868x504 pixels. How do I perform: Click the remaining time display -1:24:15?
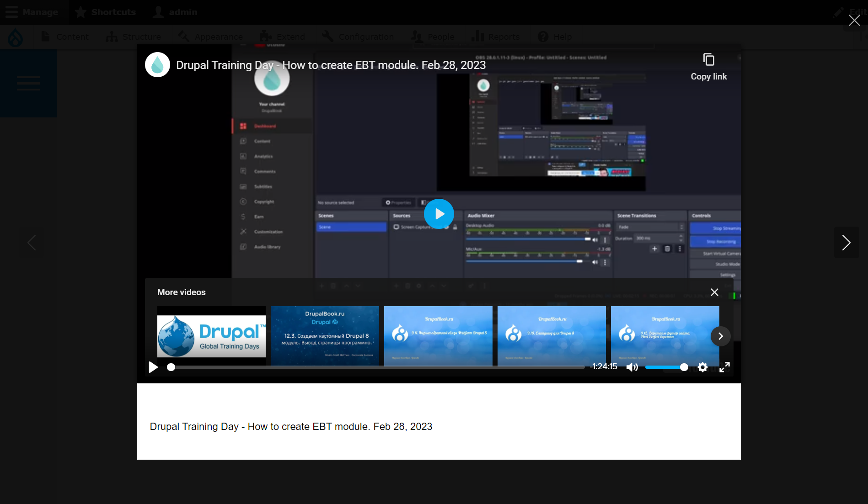604,367
